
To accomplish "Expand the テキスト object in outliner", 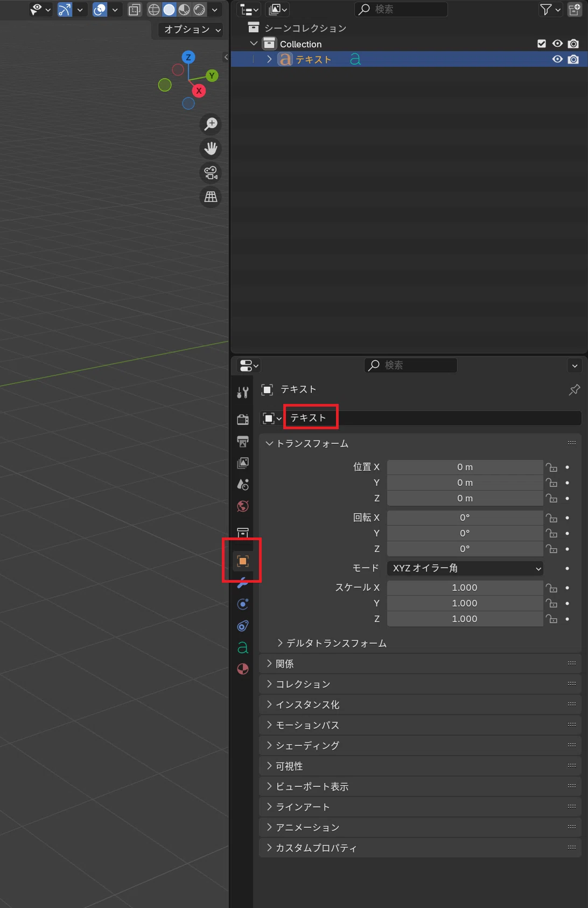I will [269, 59].
